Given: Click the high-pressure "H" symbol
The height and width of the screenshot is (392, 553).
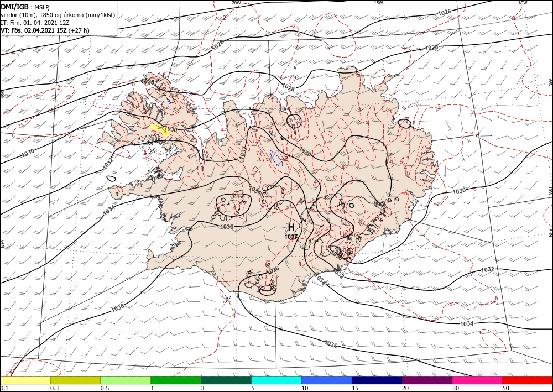Looking at the screenshot, I should click(x=291, y=227).
